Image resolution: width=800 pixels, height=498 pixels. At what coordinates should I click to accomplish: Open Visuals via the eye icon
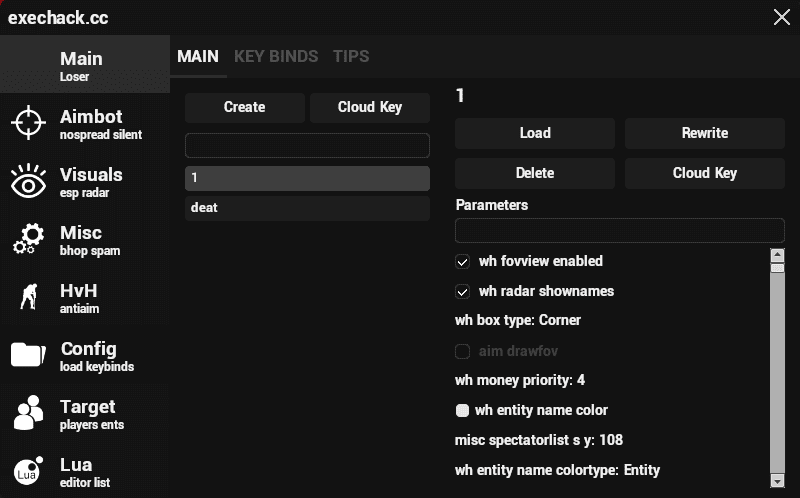(28, 182)
